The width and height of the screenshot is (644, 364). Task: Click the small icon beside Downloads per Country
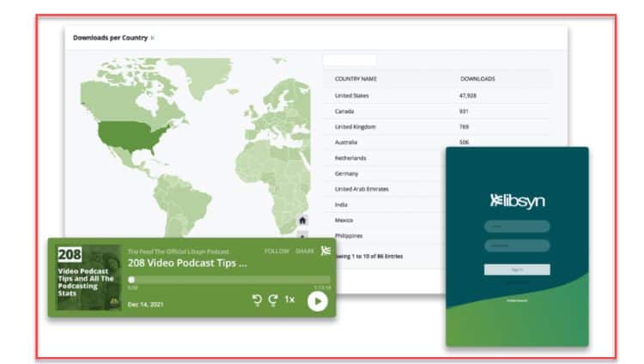coord(152,38)
